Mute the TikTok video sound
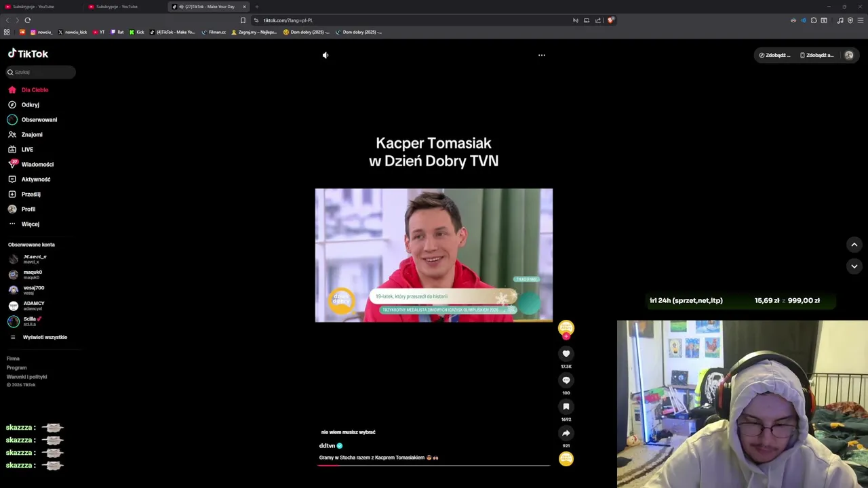868x488 pixels. point(325,56)
